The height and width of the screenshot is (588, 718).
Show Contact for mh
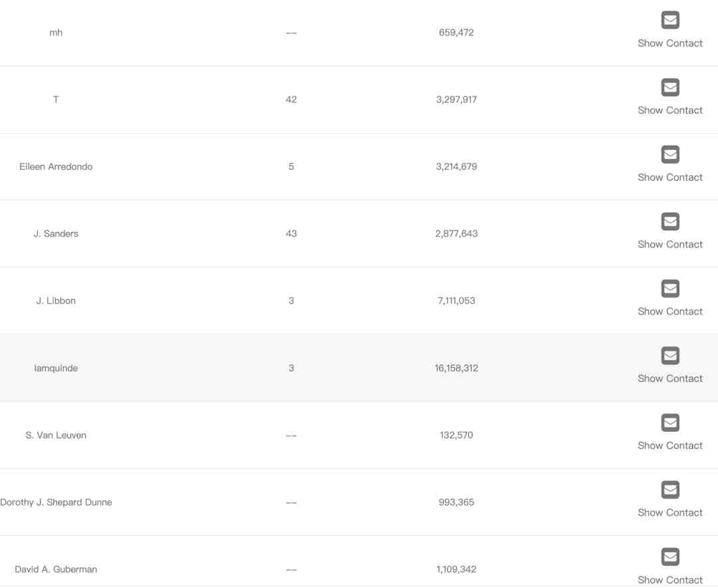(670, 43)
